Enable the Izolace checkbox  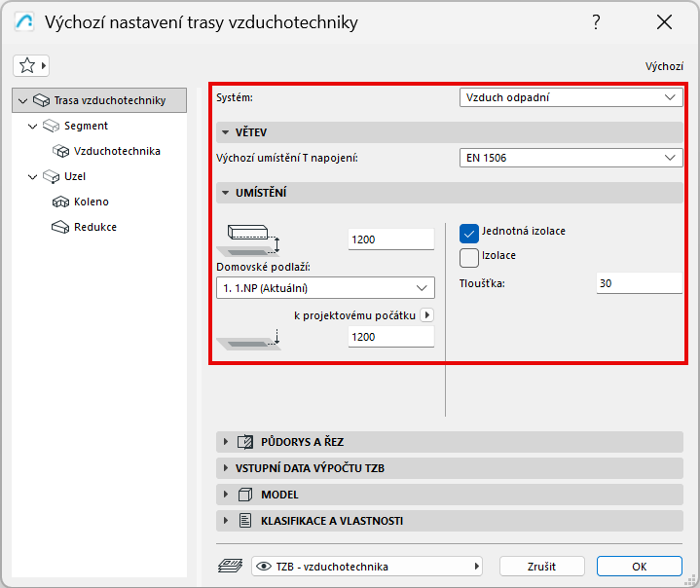[x=468, y=258]
